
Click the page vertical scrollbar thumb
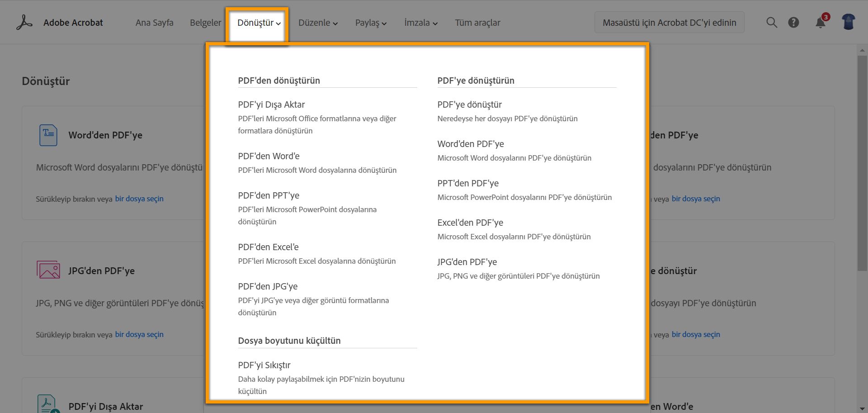click(x=862, y=163)
